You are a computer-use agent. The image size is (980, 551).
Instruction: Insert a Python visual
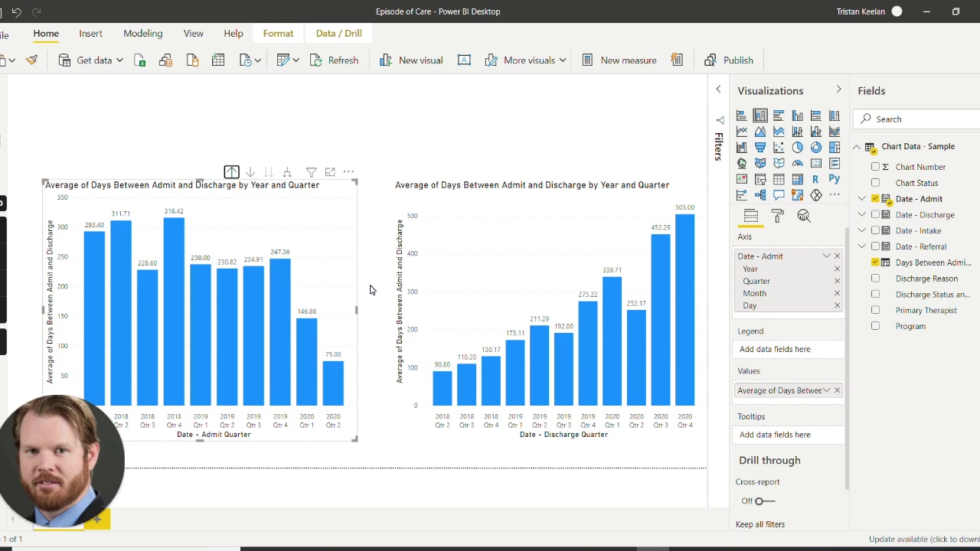835,178
